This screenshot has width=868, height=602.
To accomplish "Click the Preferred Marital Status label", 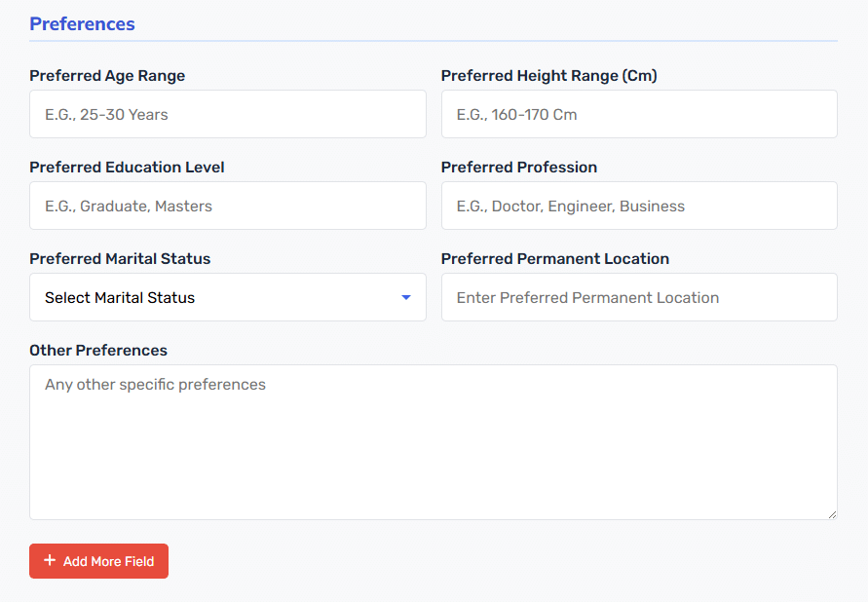I will click(120, 259).
